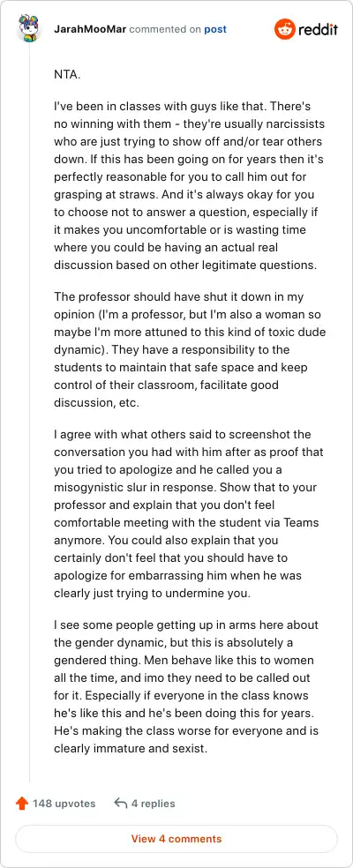
Task: Collapse the comment via vertical thread line
Action: point(29,411)
